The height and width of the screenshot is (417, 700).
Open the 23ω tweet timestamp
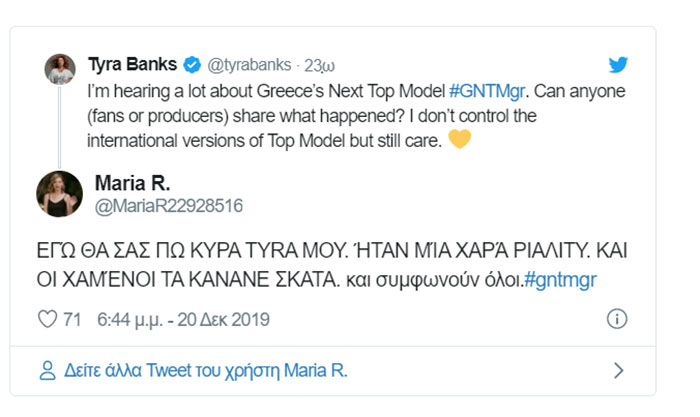coord(320,66)
